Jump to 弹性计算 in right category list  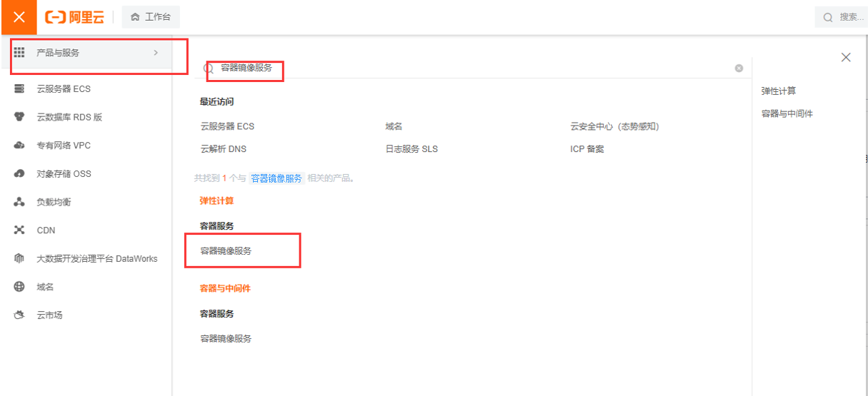(x=779, y=91)
